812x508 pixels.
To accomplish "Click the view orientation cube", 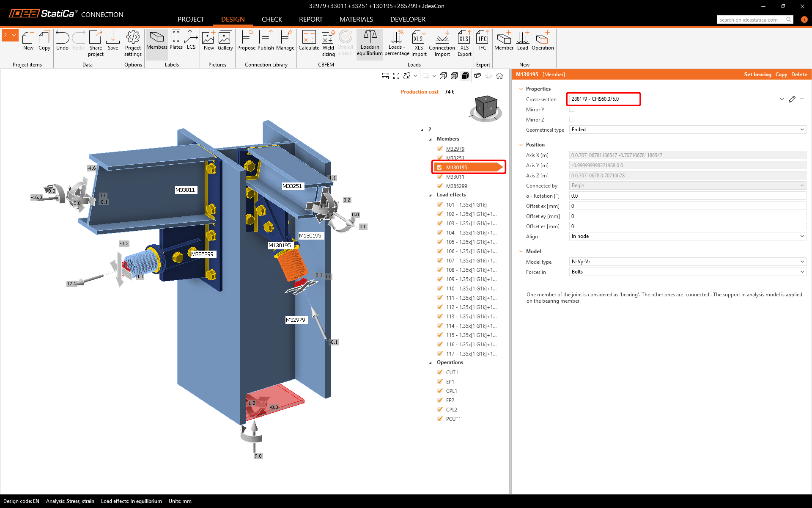I will pos(486,108).
